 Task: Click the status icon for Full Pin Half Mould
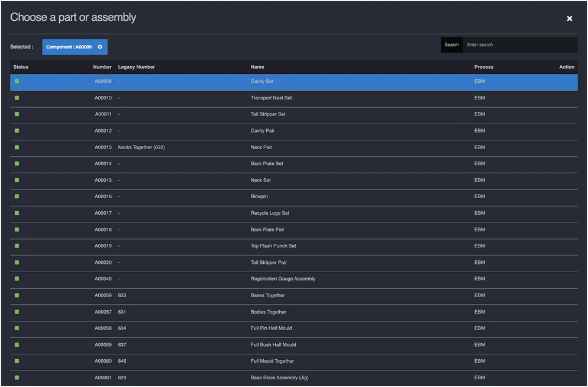pyautogui.click(x=17, y=328)
